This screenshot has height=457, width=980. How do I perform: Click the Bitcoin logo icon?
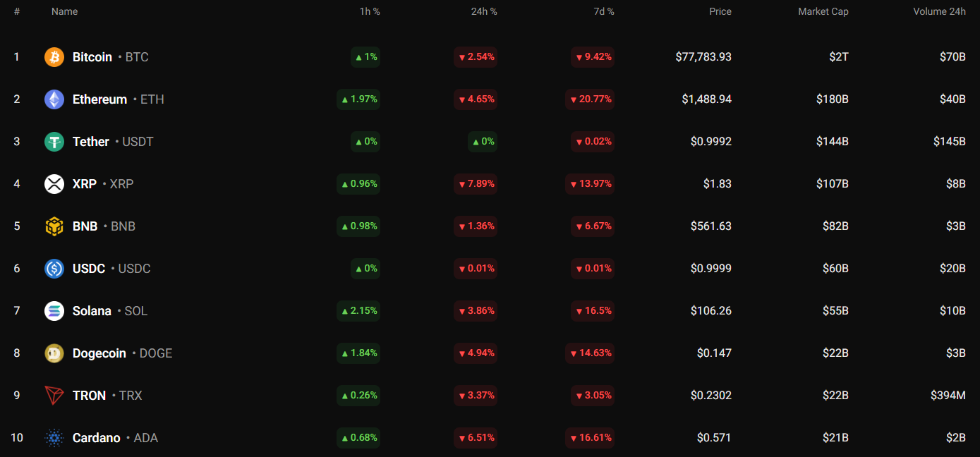[54, 57]
